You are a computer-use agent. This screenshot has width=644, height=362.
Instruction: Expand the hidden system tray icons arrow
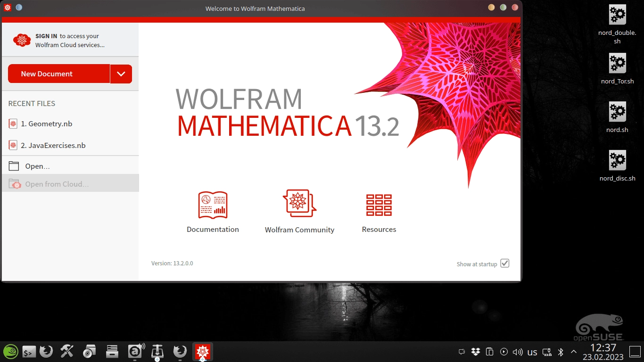574,352
